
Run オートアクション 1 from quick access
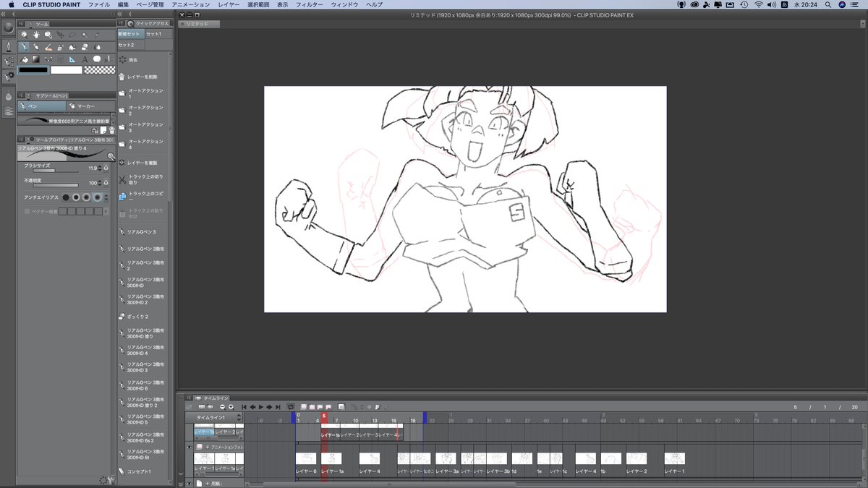pyautogui.click(x=141, y=93)
